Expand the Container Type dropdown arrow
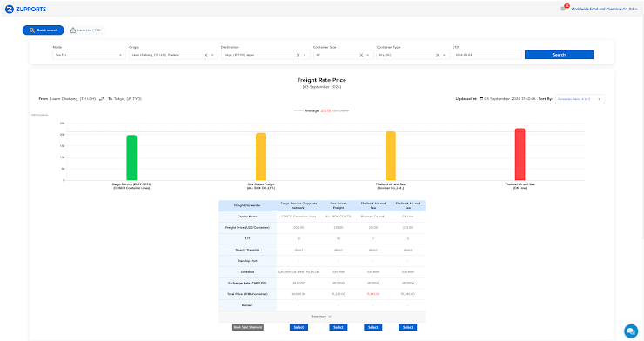 (445, 55)
